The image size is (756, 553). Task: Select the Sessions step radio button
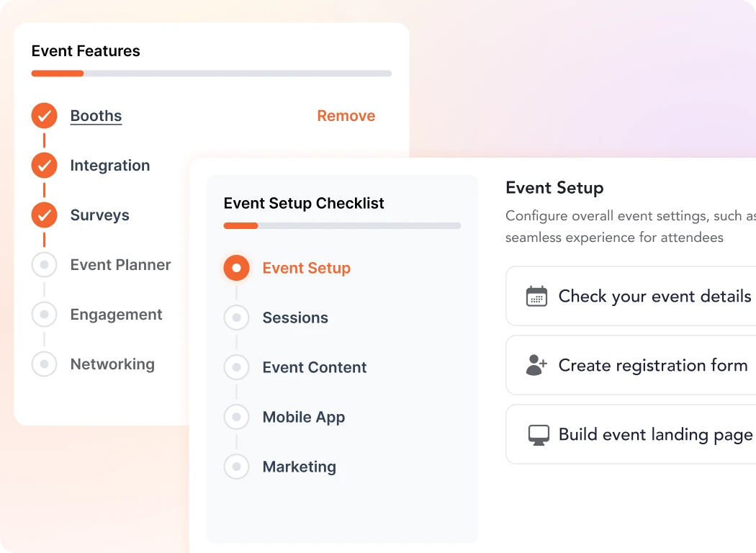pyautogui.click(x=236, y=318)
